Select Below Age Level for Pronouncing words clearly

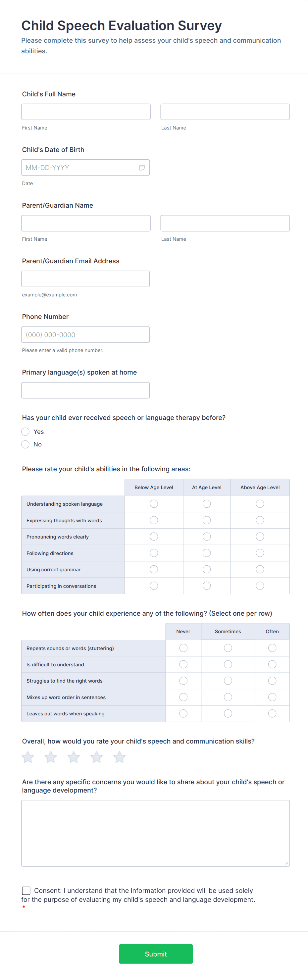click(x=154, y=537)
